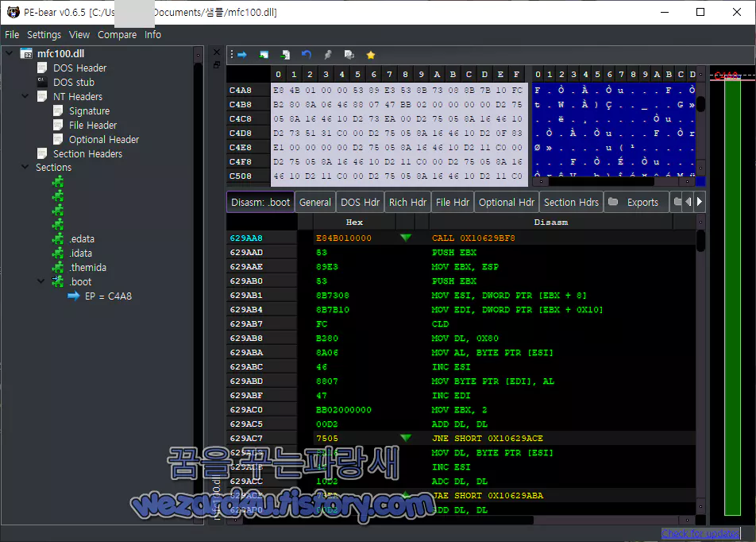Open the File menu

(12, 35)
